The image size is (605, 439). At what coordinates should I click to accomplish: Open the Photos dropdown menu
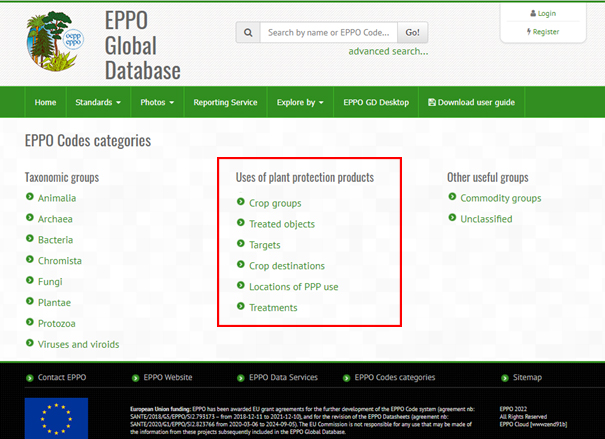click(157, 102)
